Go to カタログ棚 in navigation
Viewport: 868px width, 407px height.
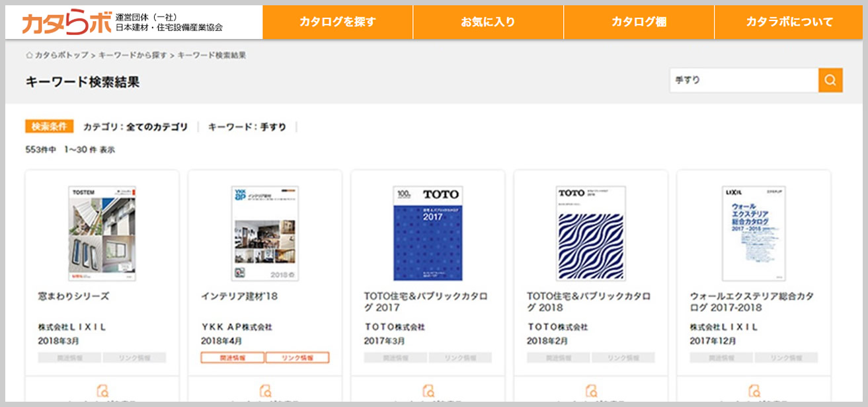pos(639,22)
